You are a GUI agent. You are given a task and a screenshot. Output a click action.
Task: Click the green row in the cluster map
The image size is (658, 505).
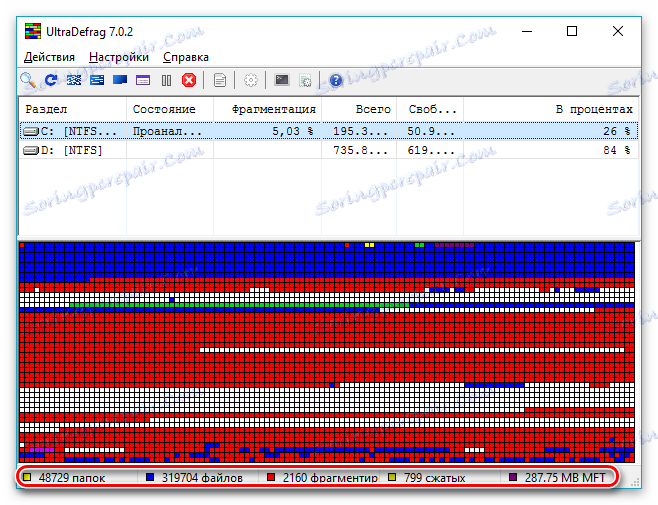(x=239, y=305)
